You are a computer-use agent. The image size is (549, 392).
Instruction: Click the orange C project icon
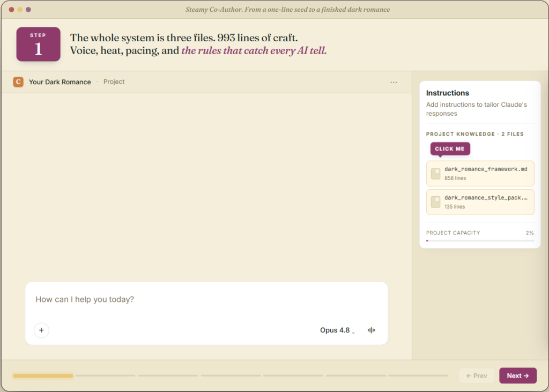tap(18, 82)
